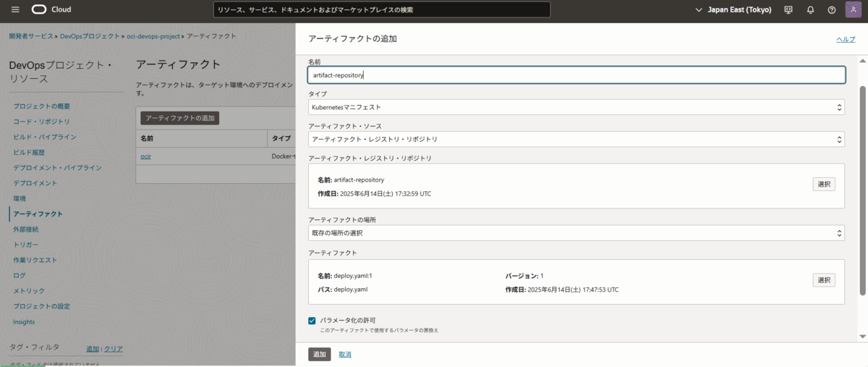Image resolution: width=868 pixels, height=367 pixels.
Task: Go to デプロイメント in the sidebar
Action: click(35, 183)
